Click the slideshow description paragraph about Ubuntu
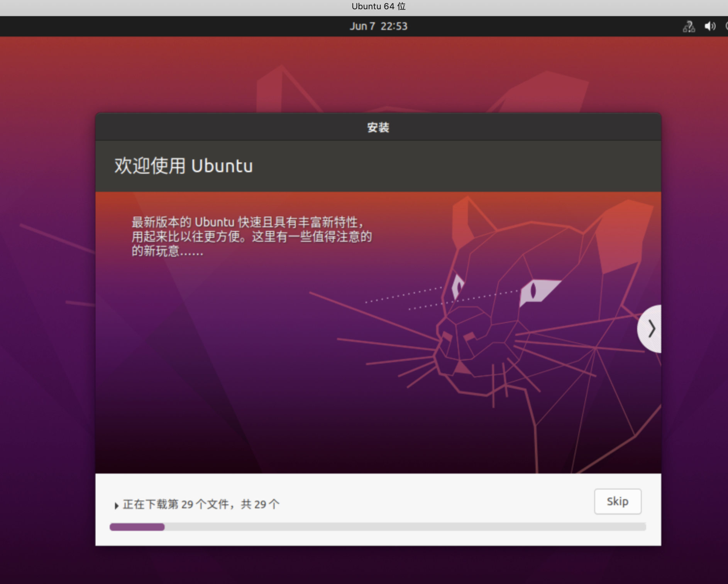This screenshot has height=584, width=728. tap(252, 236)
